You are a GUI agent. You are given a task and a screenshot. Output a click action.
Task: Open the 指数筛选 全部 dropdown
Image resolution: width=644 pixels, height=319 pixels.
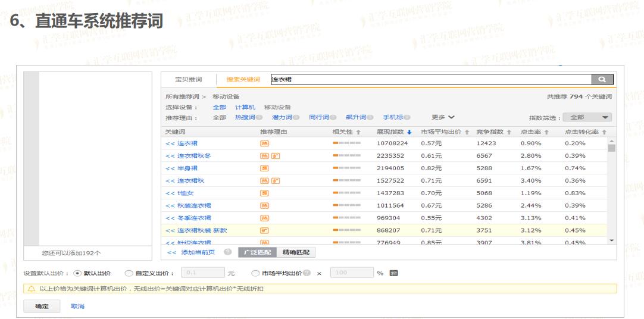(587, 117)
